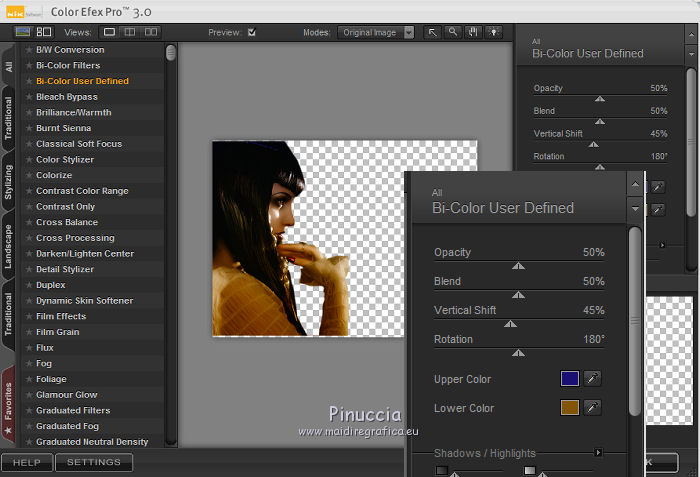Image resolution: width=700 pixels, height=477 pixels.
Task: Expand Shadows / Highlights section arrow
Action: click(598, 452)
